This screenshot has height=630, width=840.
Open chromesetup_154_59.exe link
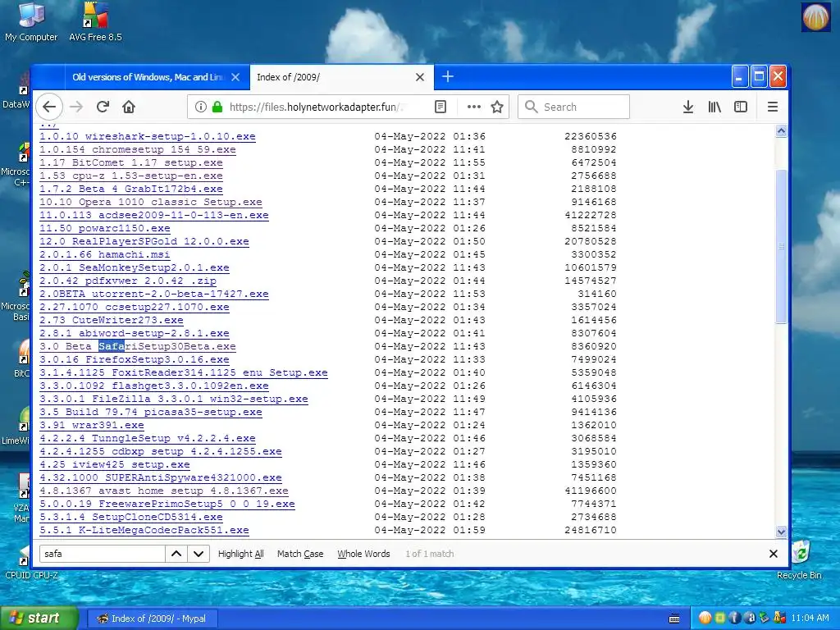pos(138,149)
